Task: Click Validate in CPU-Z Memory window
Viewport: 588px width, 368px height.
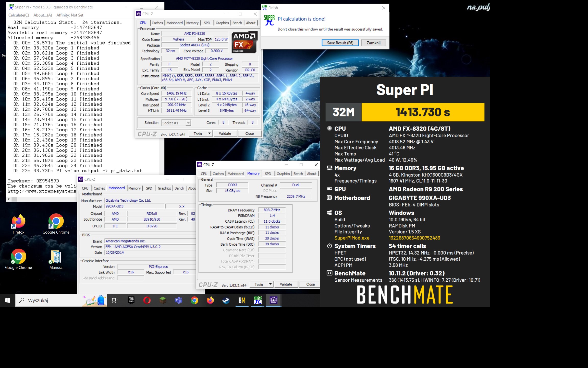Action: (x=286, y=284)
